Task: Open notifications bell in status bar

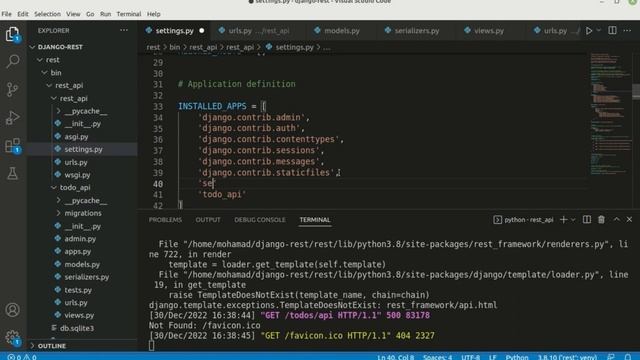Action: [x=628, y=357]
